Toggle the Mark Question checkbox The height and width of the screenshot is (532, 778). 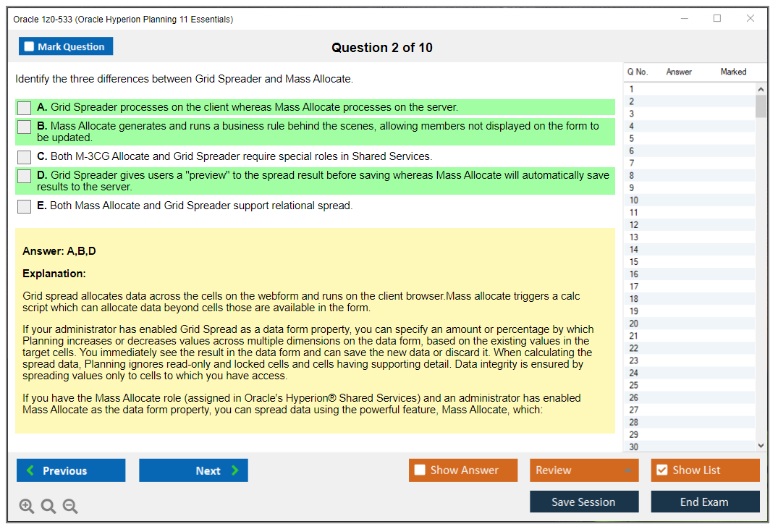click(30, 47)
